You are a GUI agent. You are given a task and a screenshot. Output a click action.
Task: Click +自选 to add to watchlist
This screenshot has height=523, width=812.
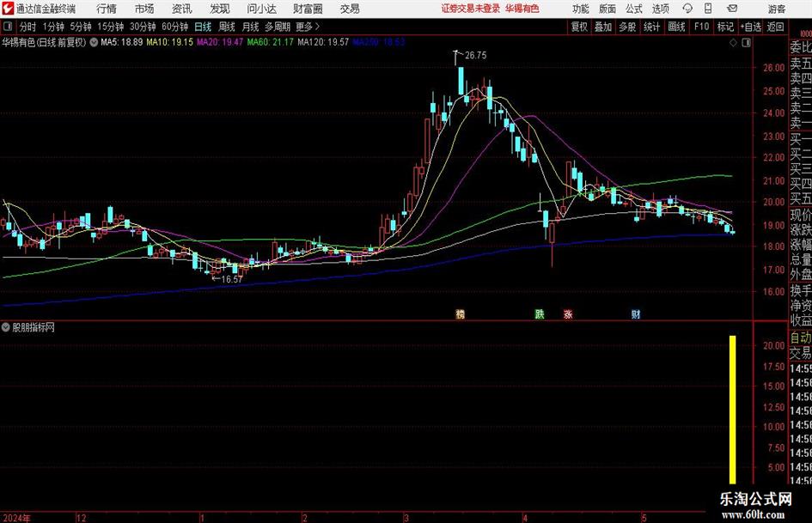[750, 27]
